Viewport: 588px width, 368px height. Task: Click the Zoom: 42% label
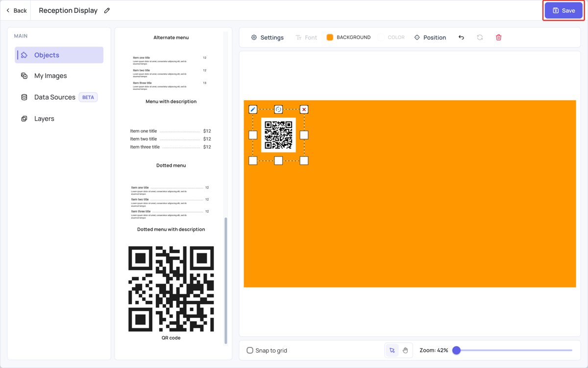click(434, 350)
